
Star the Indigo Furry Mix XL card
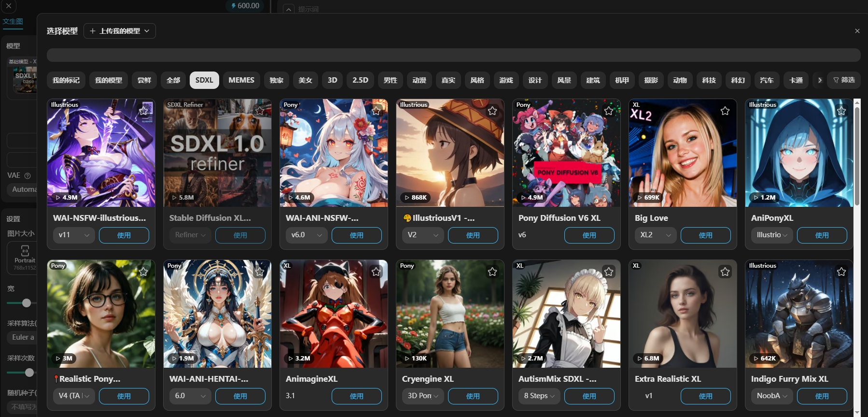[841, 272]
